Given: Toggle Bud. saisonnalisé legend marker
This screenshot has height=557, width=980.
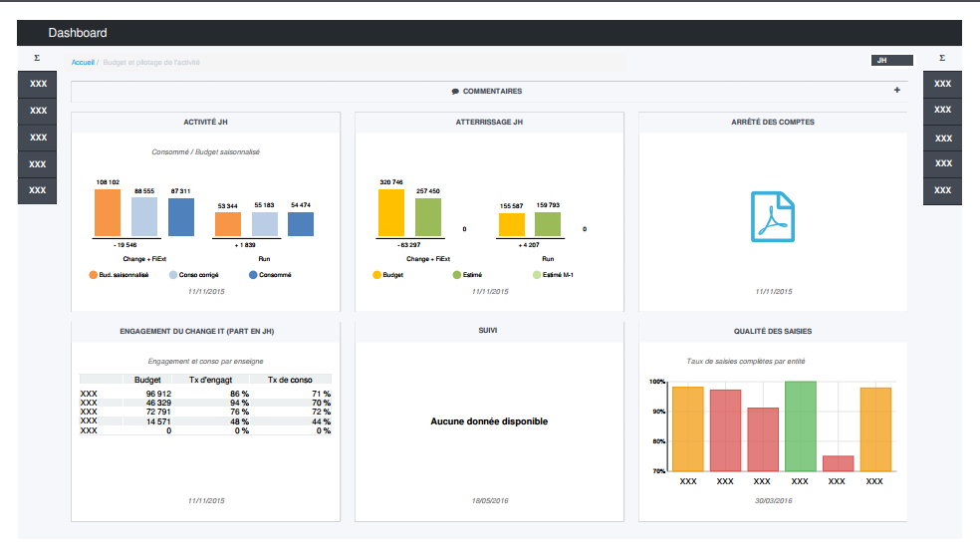Looking at the screenshot, I should [94, 275].
